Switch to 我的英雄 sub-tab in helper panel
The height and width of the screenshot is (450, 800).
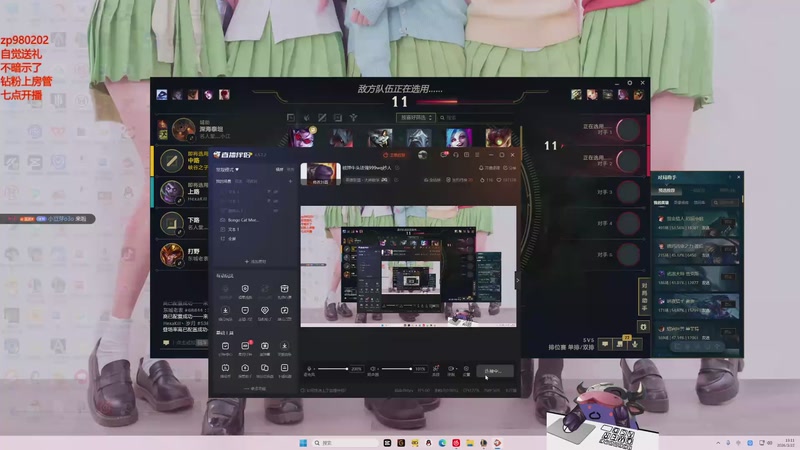pyautogui.click(x=661, y=203)
